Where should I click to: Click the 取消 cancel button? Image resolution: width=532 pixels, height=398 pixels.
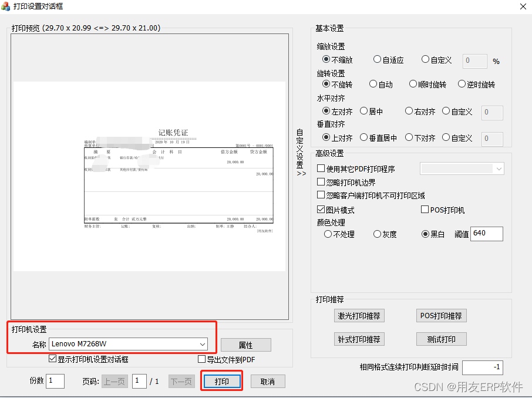click(268, 382)
